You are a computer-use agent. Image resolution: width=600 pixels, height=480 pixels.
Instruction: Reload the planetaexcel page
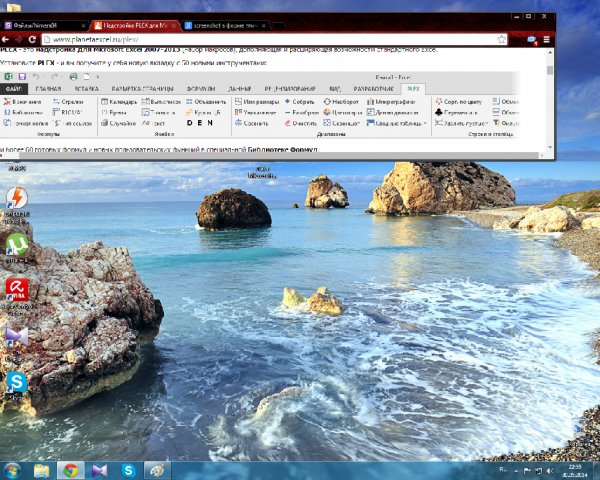[x=33, y=39]
